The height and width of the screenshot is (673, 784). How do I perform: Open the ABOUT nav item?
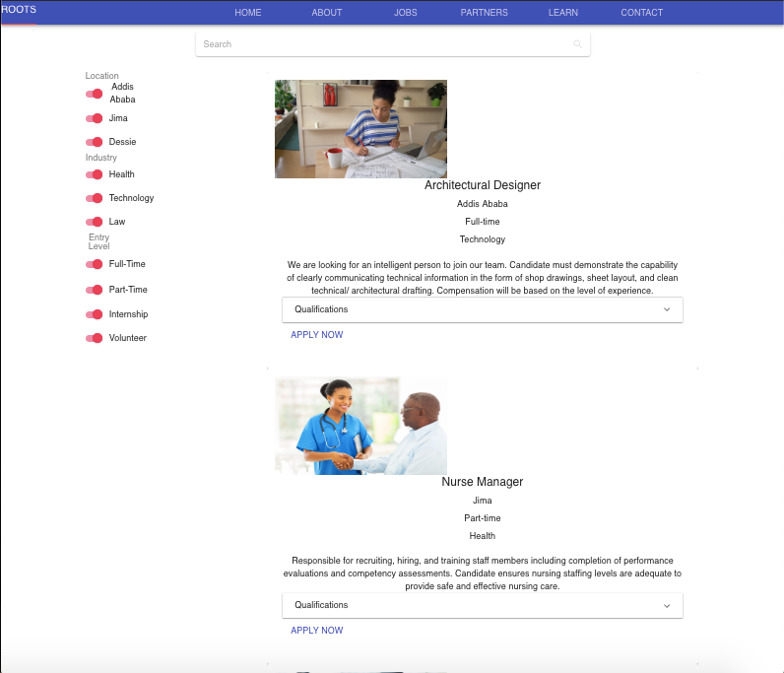click(327, 13)
